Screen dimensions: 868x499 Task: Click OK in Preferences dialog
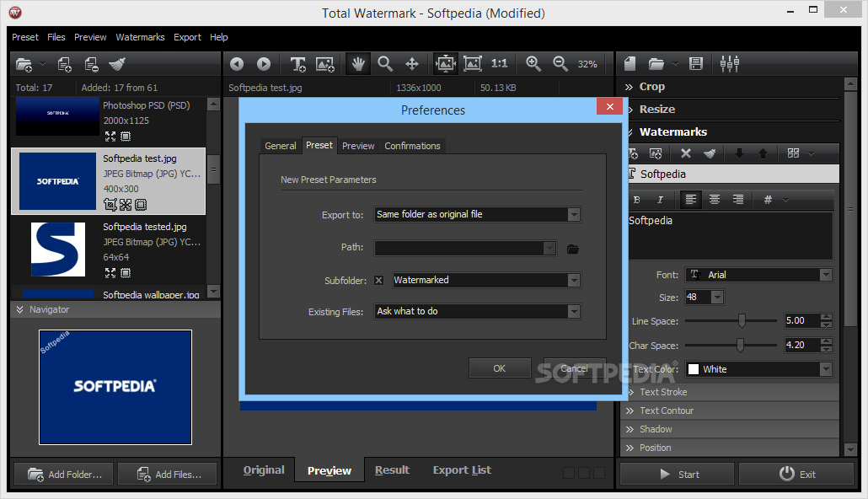[x=500, y=368]
